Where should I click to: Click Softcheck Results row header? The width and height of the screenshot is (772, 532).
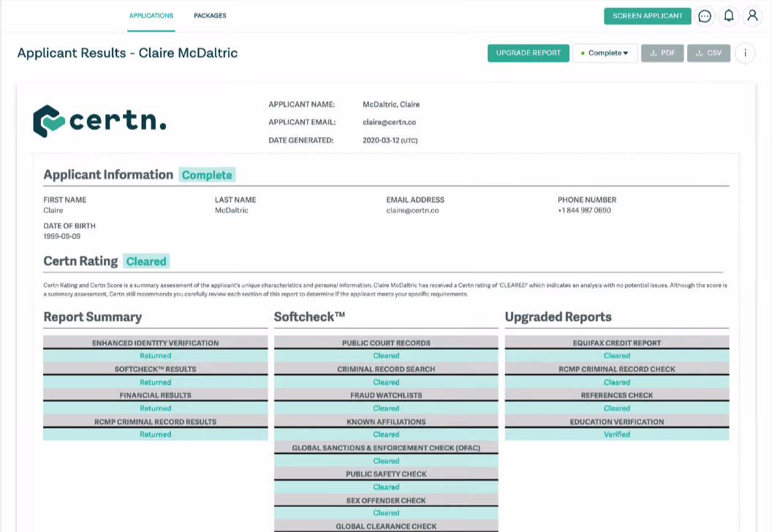click(156, 369)
